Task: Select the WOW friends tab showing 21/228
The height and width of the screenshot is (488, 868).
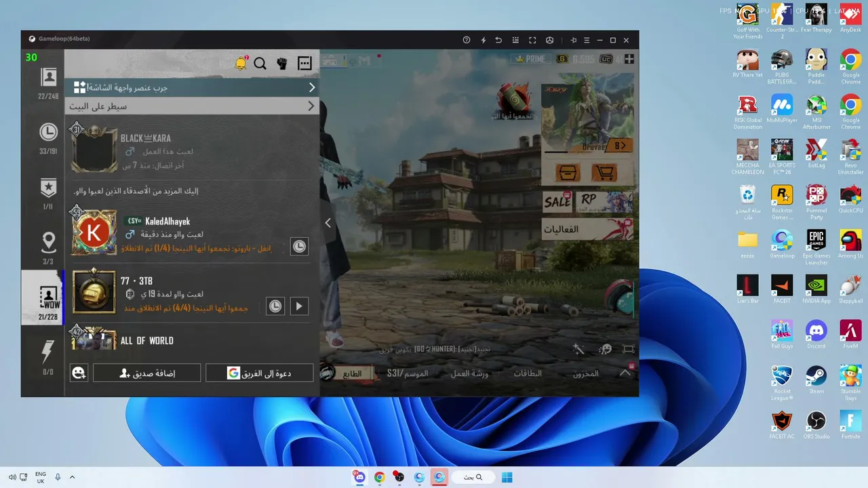Action: tap(43, 298)
